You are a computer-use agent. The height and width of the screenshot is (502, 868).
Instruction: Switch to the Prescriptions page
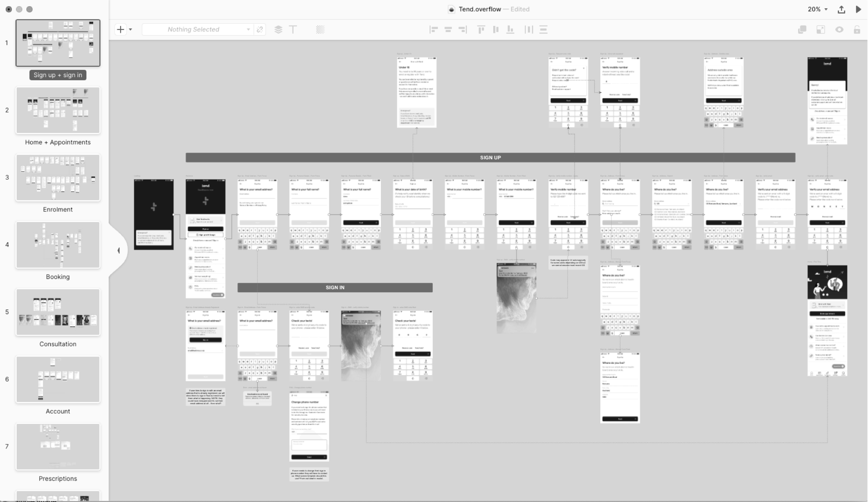(57, 446)
